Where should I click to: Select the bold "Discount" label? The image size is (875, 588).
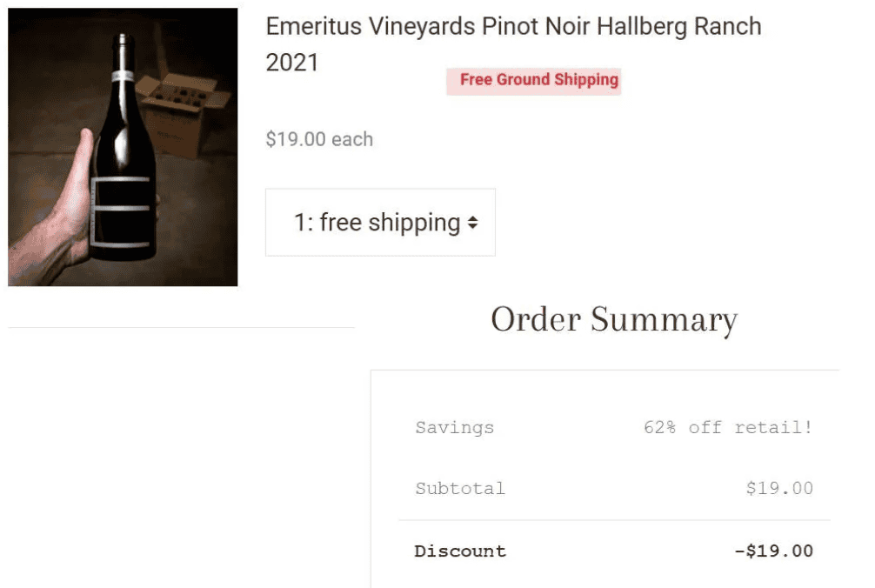pos(460,551)
